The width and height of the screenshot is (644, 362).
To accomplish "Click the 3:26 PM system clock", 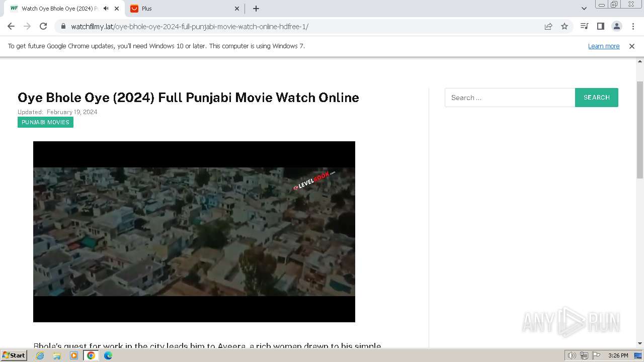I will pyautogui.click(x=618, y=355).
